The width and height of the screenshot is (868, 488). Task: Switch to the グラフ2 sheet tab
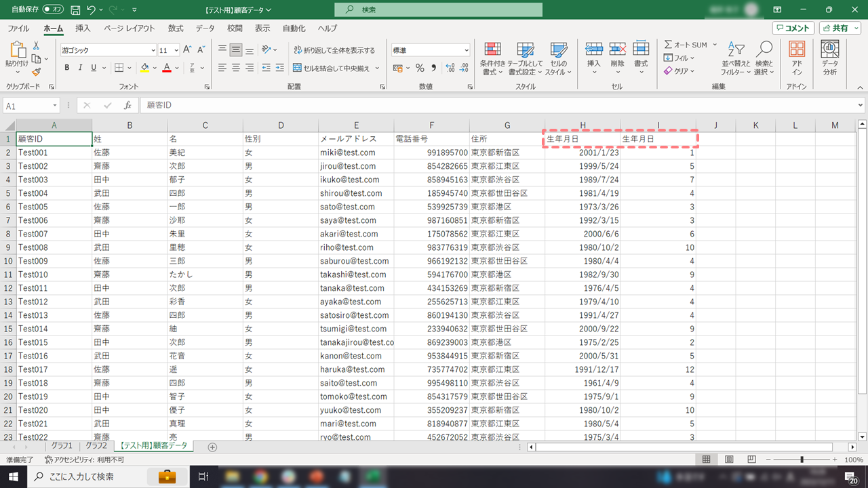(96, 446)
